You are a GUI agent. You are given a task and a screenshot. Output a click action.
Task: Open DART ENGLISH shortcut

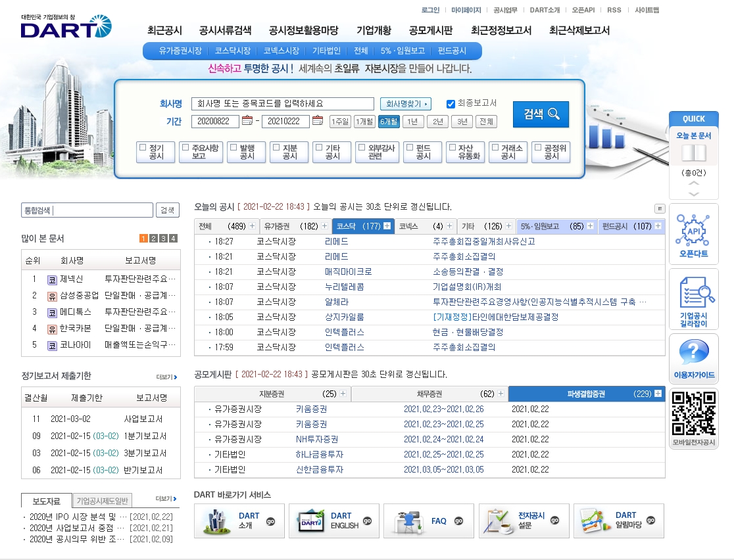tap(334, 521)
